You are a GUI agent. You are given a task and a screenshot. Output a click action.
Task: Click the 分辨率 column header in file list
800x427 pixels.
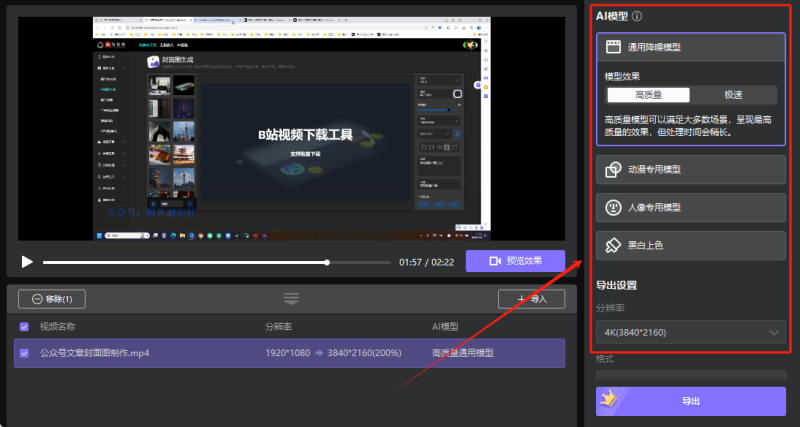pyautogui.click(x=279, y=326)
